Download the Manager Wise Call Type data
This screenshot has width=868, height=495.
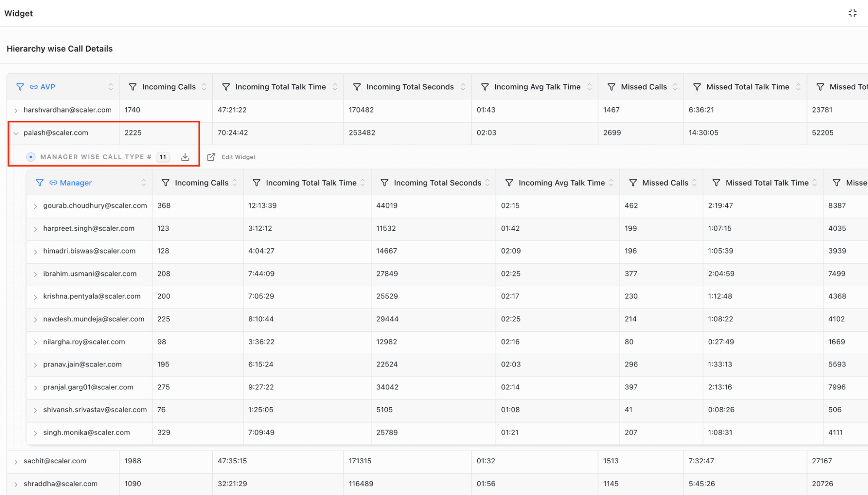(185, 157)
